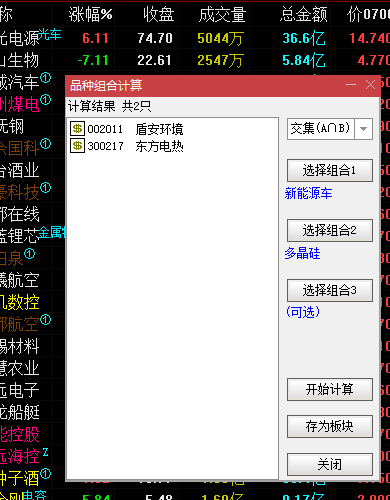Click the circled 1 badge next to 国科
Image resolution: width=390 pixels, height=500 pixels.
point(45,144)
